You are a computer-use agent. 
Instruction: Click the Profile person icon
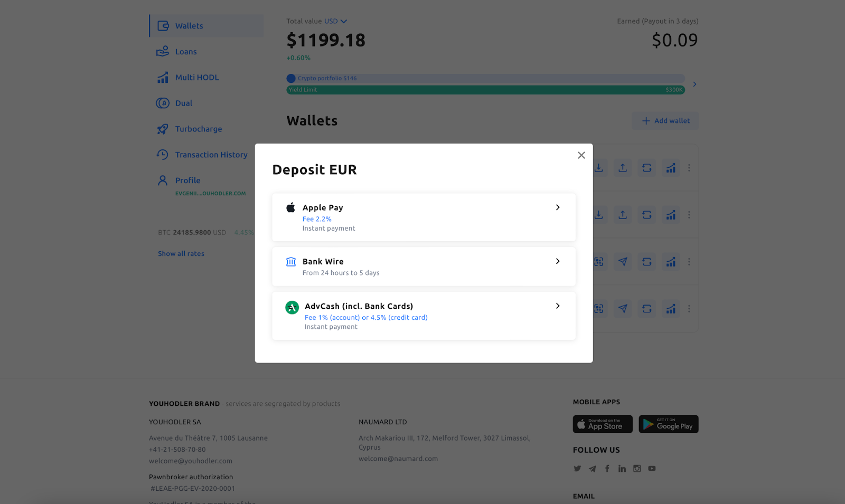pos(163,180)
